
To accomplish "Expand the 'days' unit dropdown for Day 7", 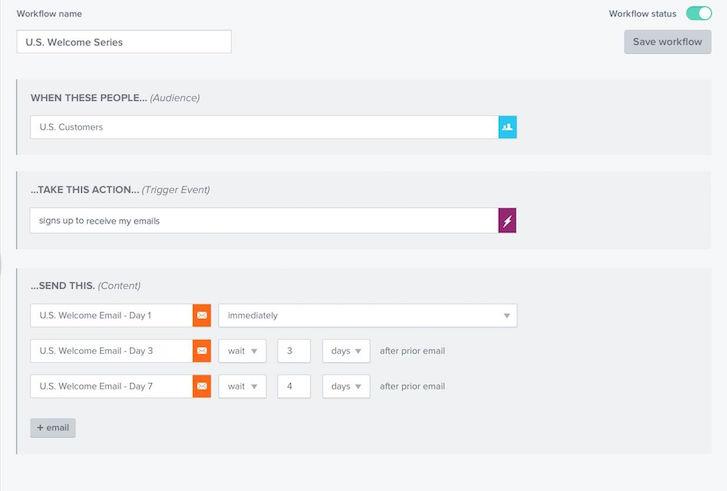I will click(346, 386).
